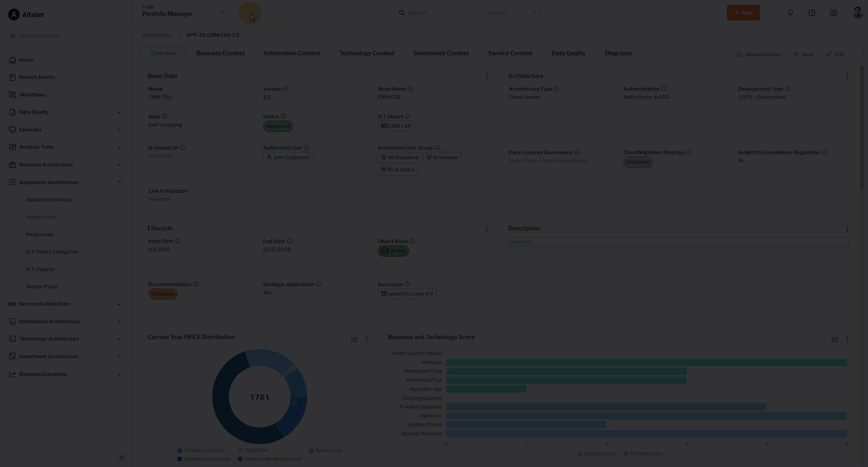Click the orange New button

click(743, 13)
